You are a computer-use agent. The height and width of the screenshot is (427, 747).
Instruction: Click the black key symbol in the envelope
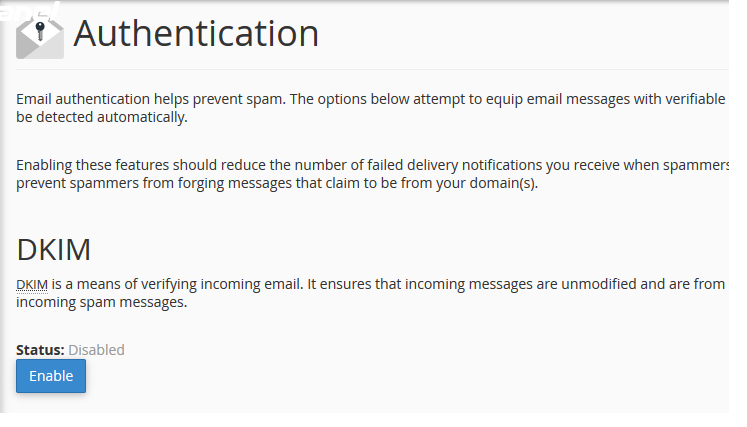[x=41, y=29]
